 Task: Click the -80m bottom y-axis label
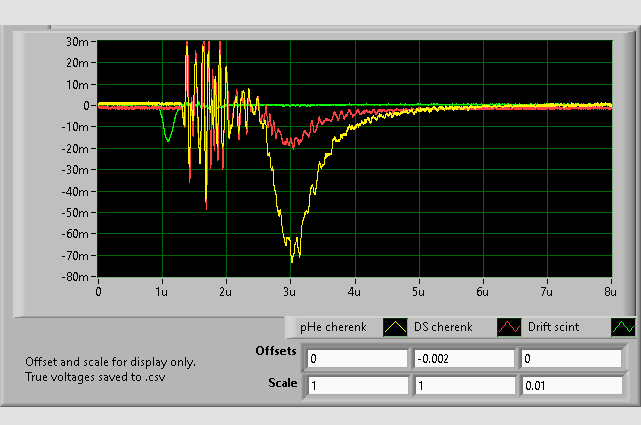tap(76, 277)
